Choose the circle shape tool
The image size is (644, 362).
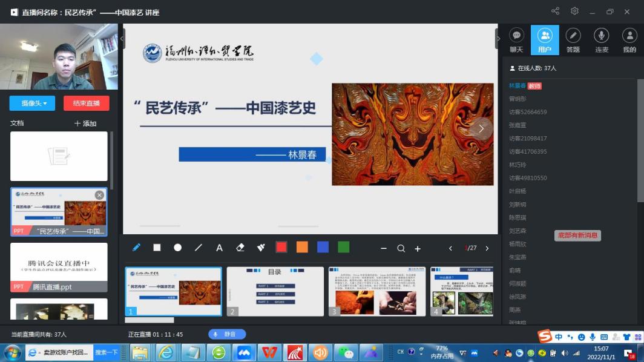(x=177, y=248)
